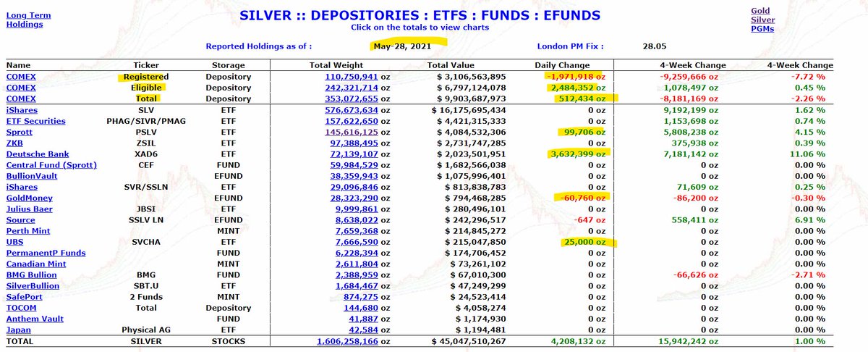
Task: Open the PermanentP Funds link
Action: coord(46,253)
